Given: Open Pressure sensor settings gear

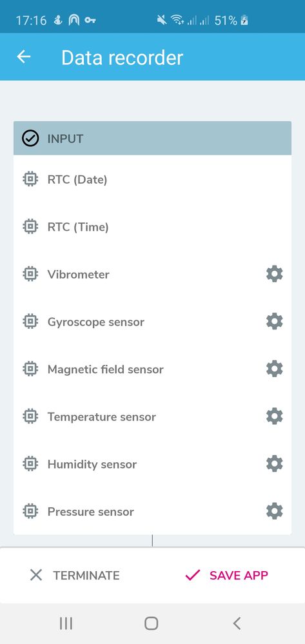Looking at the screenshot, I should 274,511.
